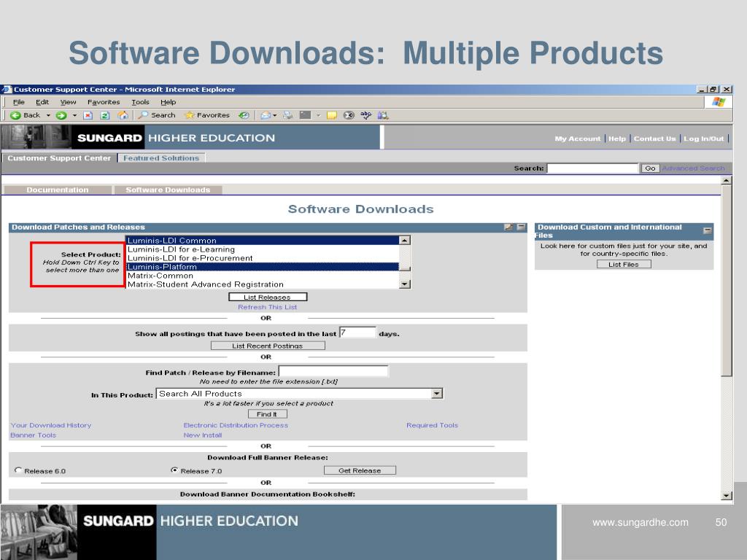This screenshot has height=560, width=747.
Task: Open Your Download History link
Action: 51,425
